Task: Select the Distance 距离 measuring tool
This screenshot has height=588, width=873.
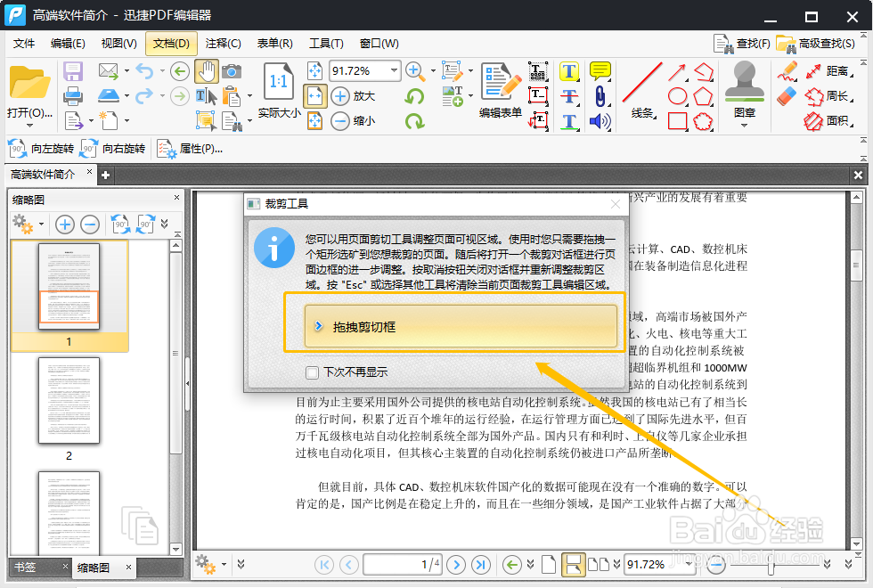Action: (x=828, y=72)
